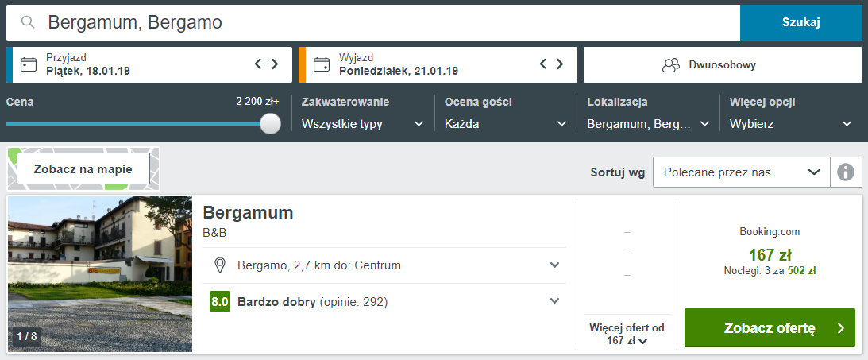Click the Cena price slider handle
Screen dimensions: 868x360
coord(270,123)
